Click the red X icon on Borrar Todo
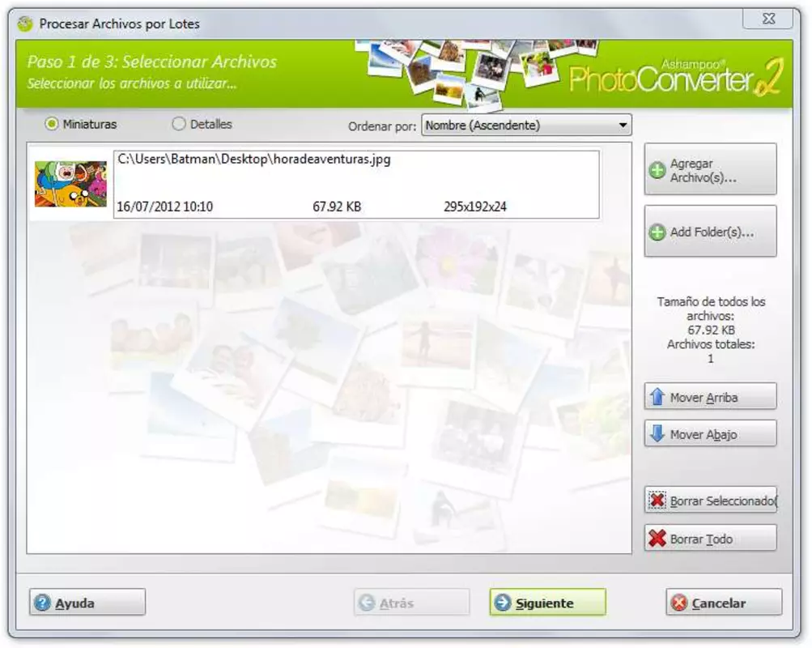 [x=657, y=539]
